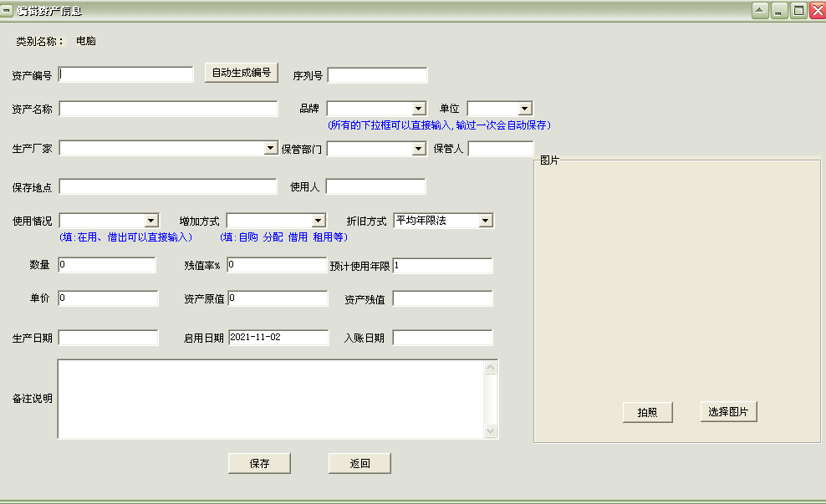Viewport: 826px width, 504px height.
Task: Click the blue hint about 下拉框可以直接输入
Action: point(440,125)
